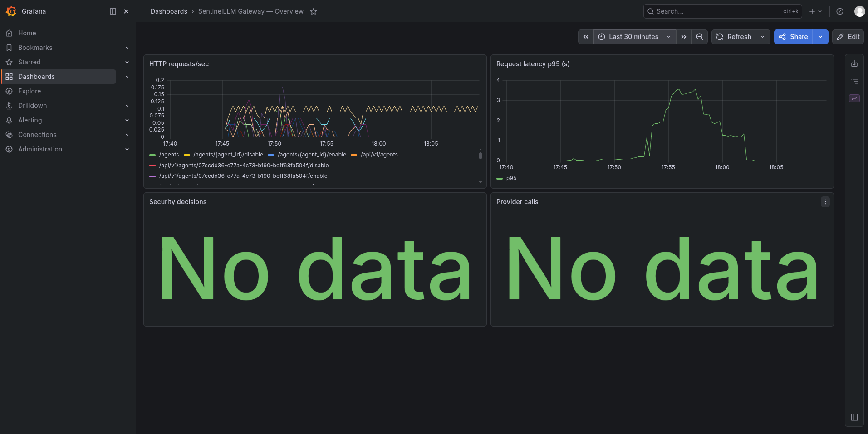The height and width of the screenshot is (434, 868).
Task: Expand the Bookmarks section chevron
Action: point(127,48)
